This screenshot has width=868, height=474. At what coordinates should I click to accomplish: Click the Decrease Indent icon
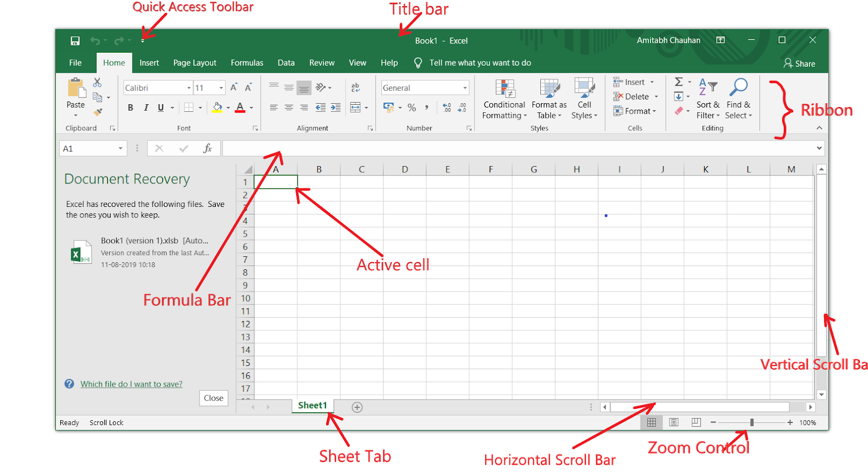point(321,108)
